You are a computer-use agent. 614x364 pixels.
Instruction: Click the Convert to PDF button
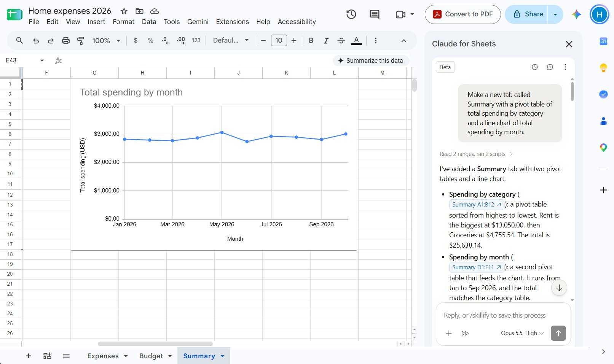462,14
